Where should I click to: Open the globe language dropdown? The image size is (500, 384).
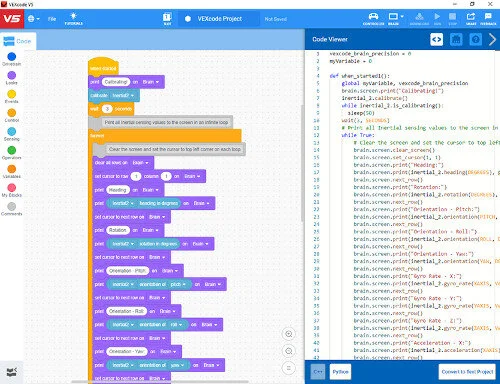coord(33,19)
